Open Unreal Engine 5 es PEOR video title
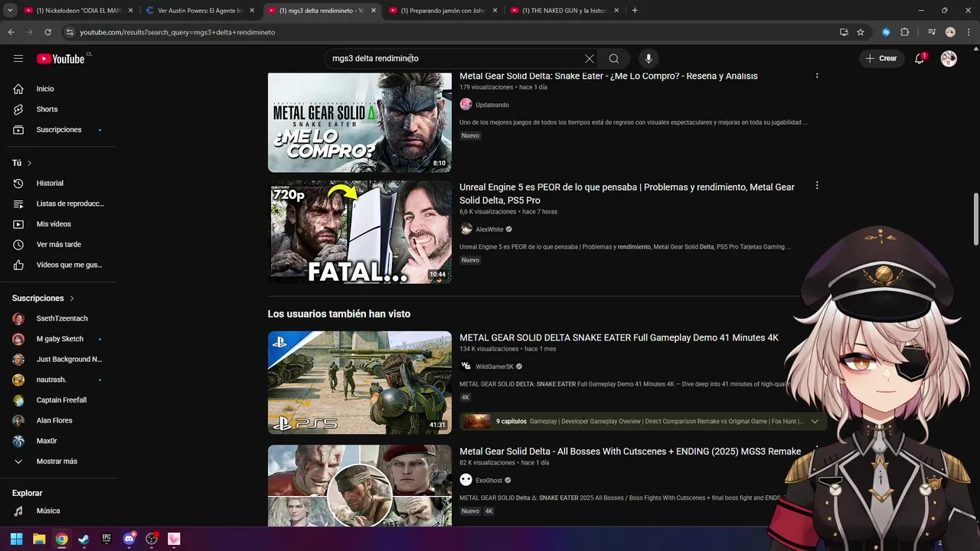The width and height of the screenshot is (980, 551). tap(627, 194)
